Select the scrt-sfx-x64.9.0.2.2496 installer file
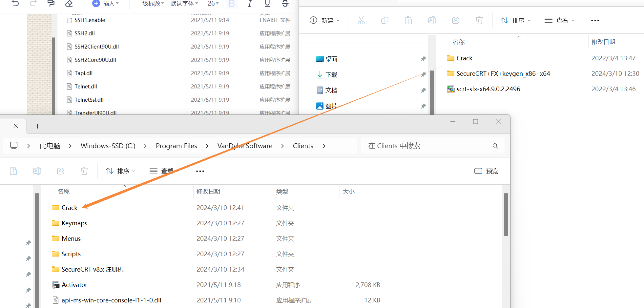 (x=483, y=89)
